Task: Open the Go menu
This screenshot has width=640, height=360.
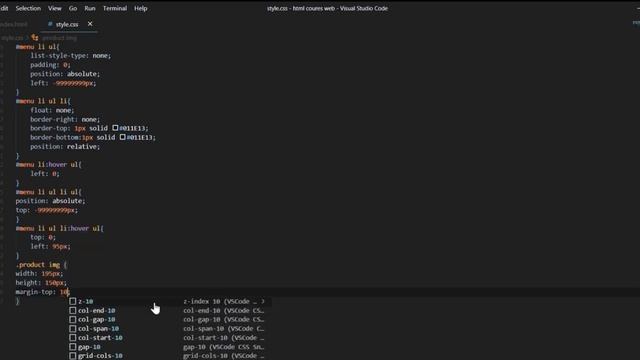Action: tap(73, 8)
